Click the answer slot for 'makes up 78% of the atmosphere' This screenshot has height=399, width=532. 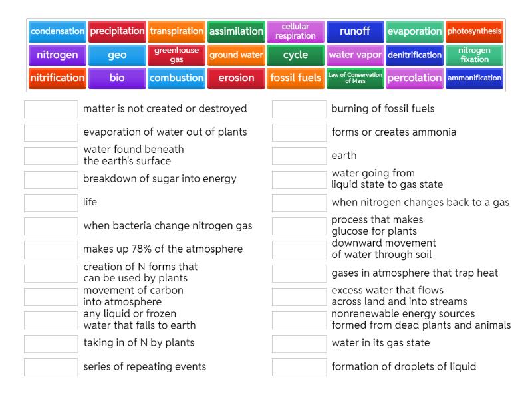(49, 249)
